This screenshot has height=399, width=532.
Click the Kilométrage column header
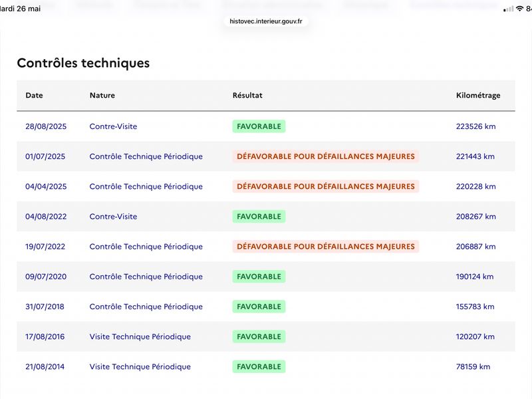click(478, 95)
